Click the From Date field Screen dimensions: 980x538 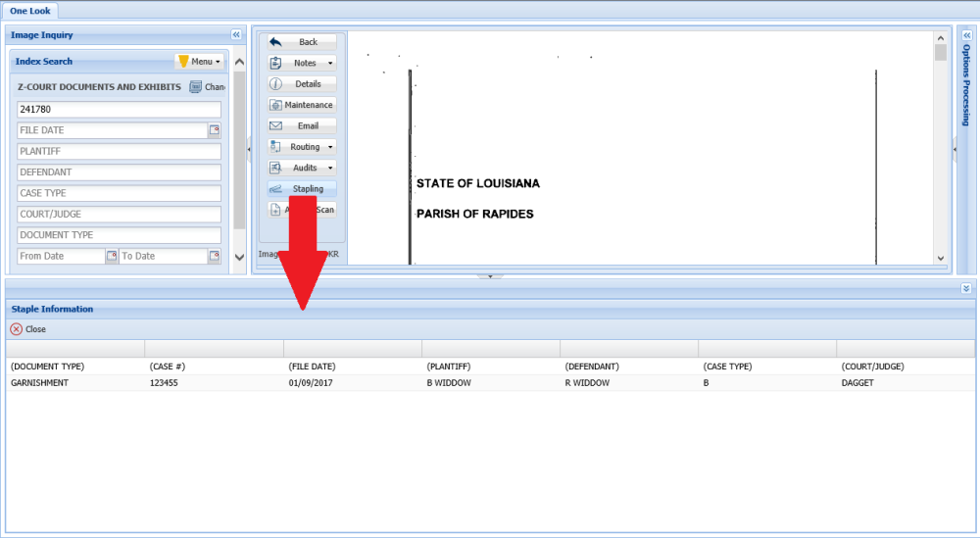pos(61,256)
